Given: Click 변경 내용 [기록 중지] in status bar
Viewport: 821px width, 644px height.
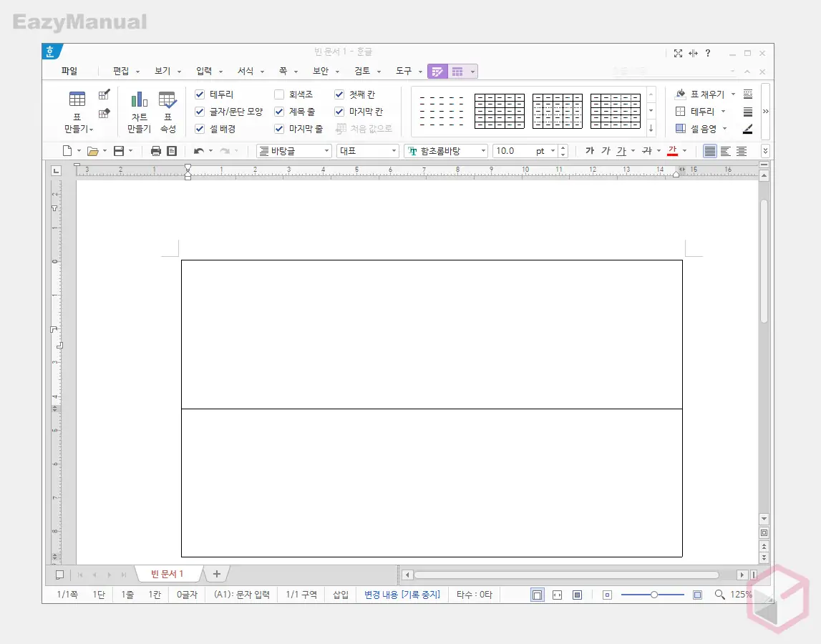Looking at the screenshot, I should (402, 595).
